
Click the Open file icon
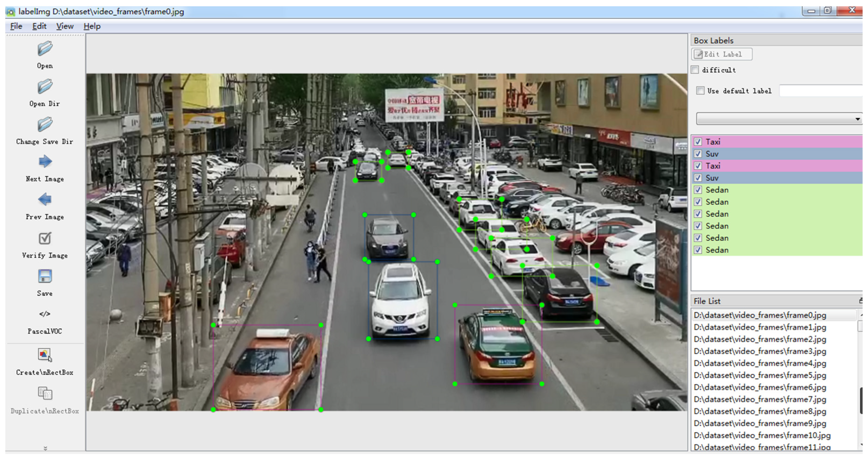[45, 49]
